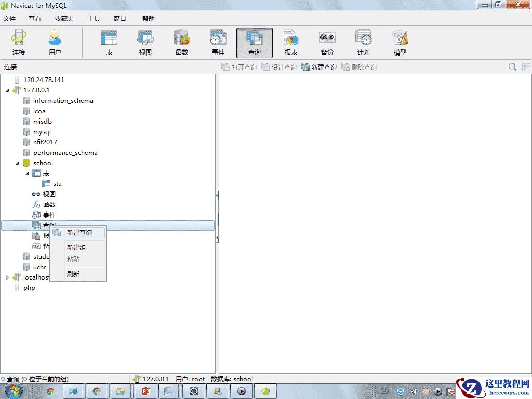Viewport: 532px width, 399px height.
Task: Select the misdb database
Action: pyautogui.click(x=43, y=122)
